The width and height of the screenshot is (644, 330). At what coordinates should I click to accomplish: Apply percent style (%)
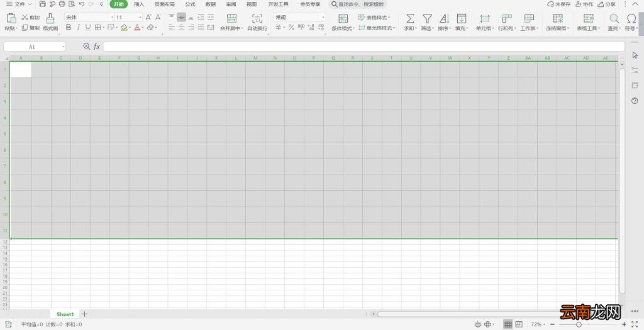(x=291, y=27)
